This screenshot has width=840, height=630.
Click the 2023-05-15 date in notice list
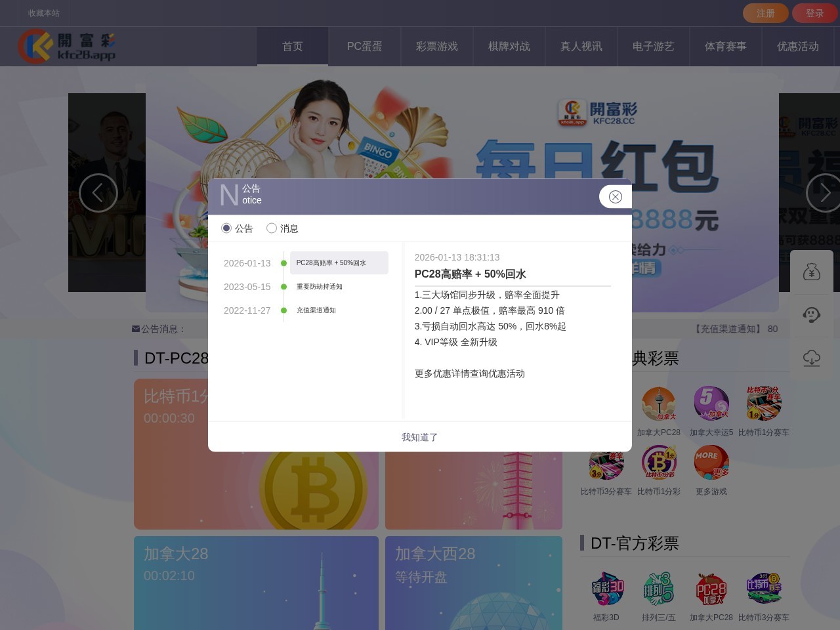(x=247, y=287)
